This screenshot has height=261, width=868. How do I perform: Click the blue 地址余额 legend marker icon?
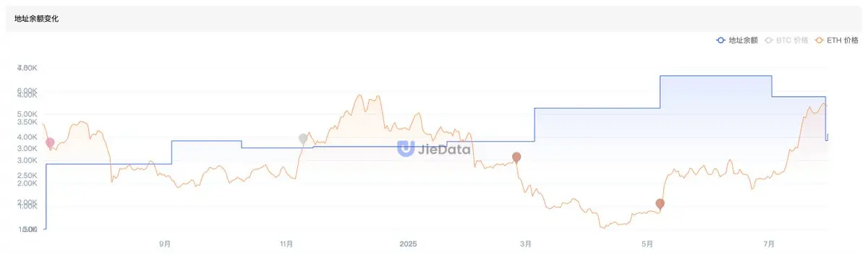720,40
